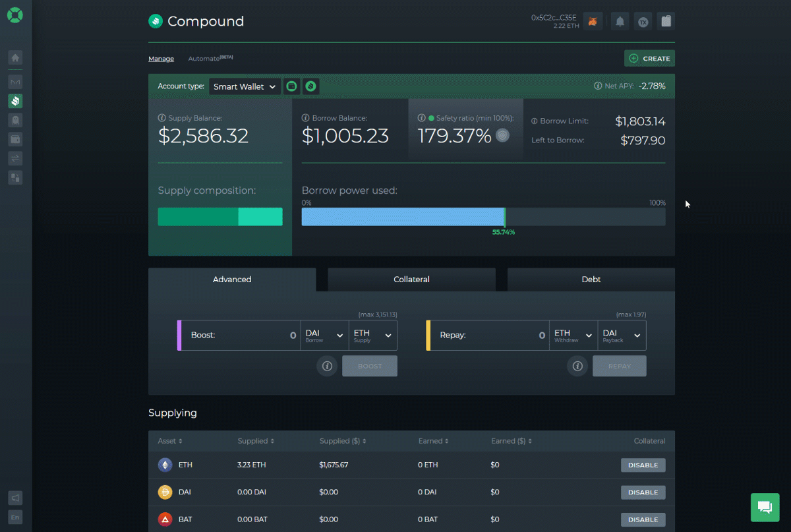Open the Repay ETH Withdraw asset dropdown
The image size is (791, 532).
point(573,335)
